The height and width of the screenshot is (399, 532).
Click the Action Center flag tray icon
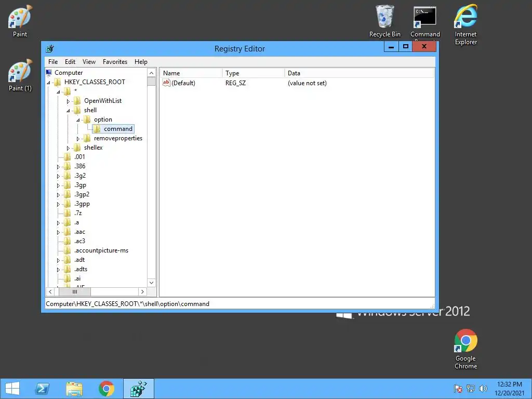(x=458, y=389)
